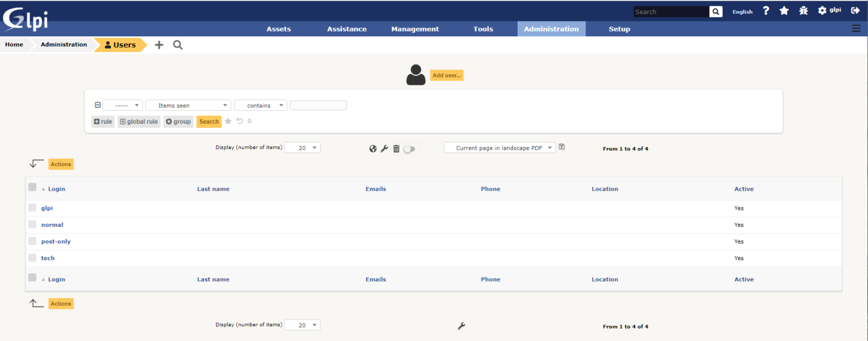Open the Display number of items dropdown
The height and width of the screenshot is (341, 868).
coord(302,147)
